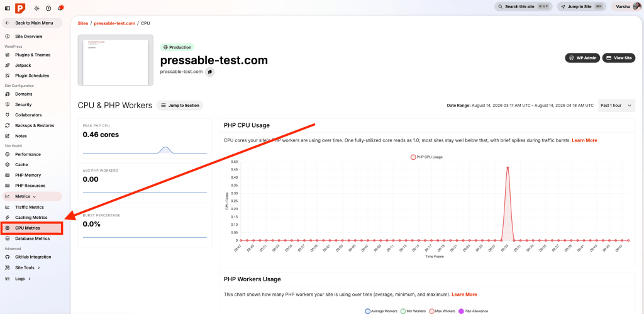Click the Plugins & Themes WordPress icon
The image size is (644, 314).
coord(8,55)
